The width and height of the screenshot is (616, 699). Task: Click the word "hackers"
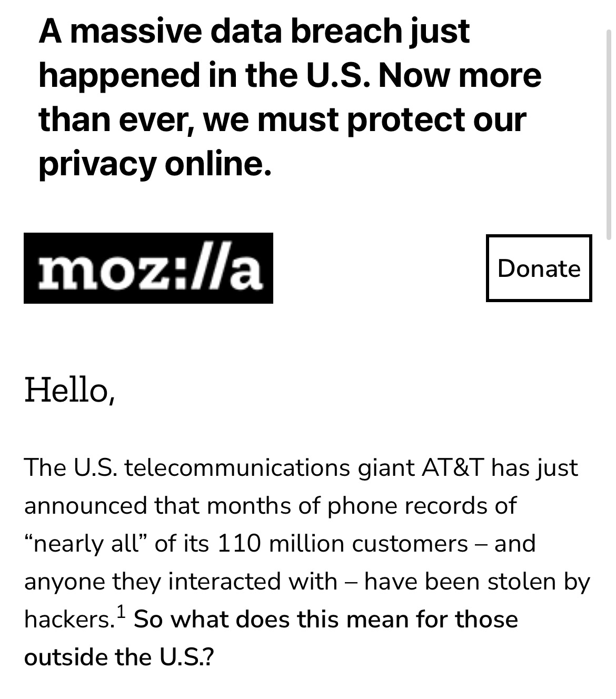click(67, 619)
